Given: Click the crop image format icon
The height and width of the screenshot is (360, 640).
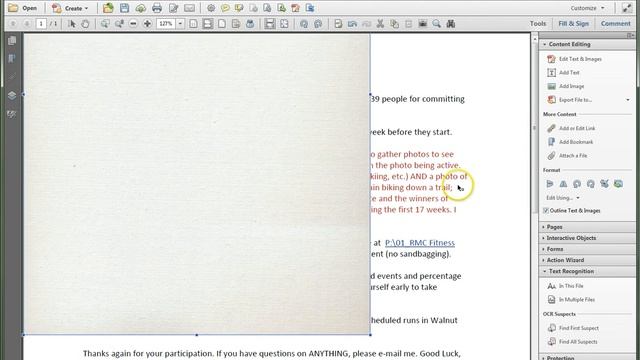Looking at the screenshot, I should (604, 184).
